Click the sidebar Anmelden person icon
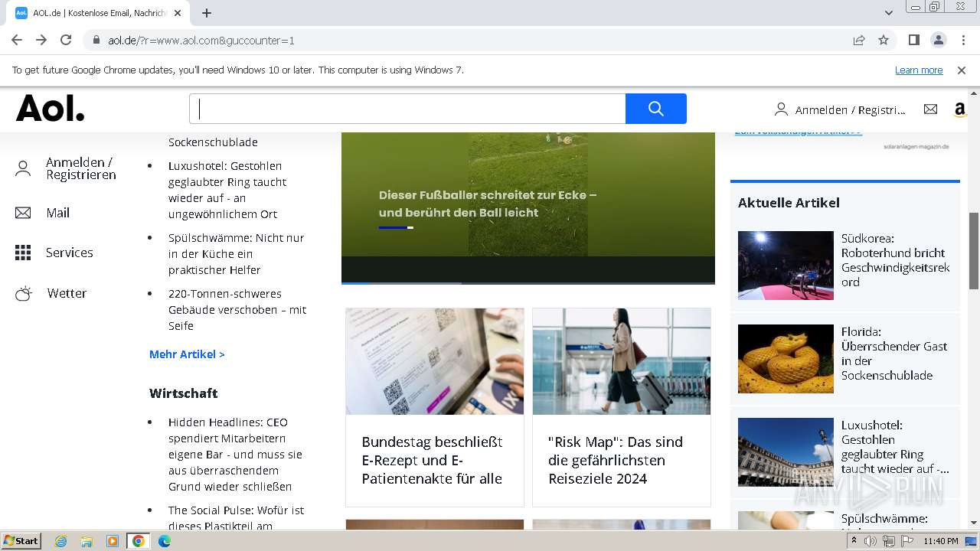980x551 pixels. 23,168
